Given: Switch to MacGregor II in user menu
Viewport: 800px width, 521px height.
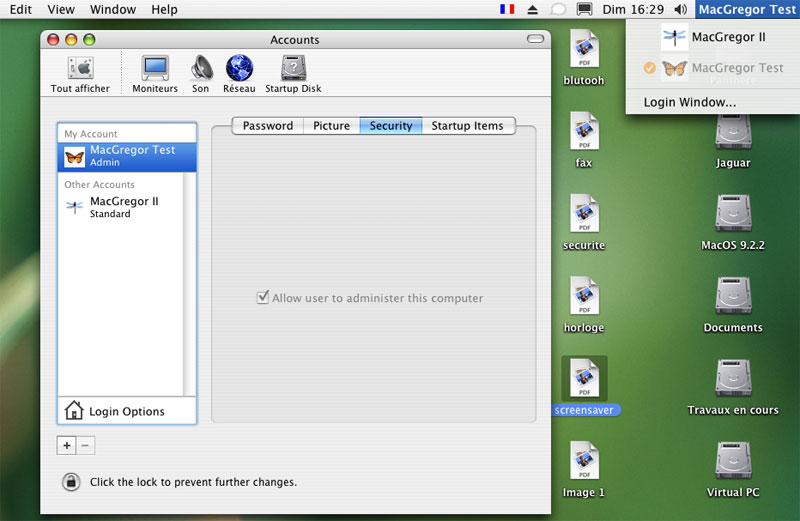Looking at the screenshot, I should coord(713,37).
